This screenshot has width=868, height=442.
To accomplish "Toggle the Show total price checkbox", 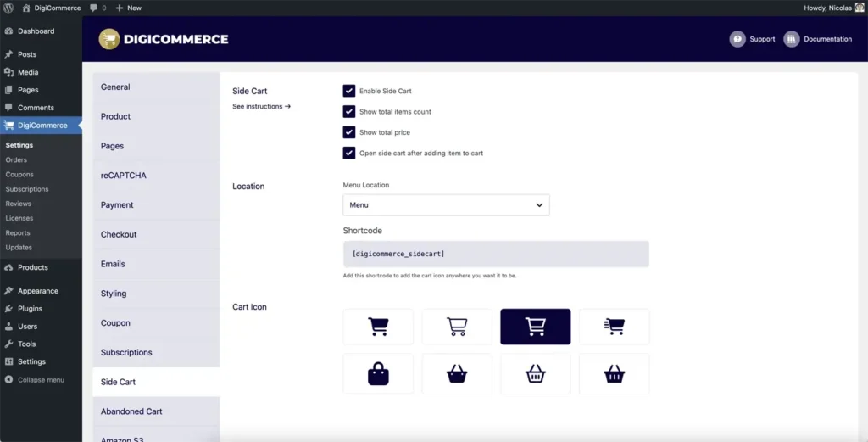I will [x=349, y=132].
